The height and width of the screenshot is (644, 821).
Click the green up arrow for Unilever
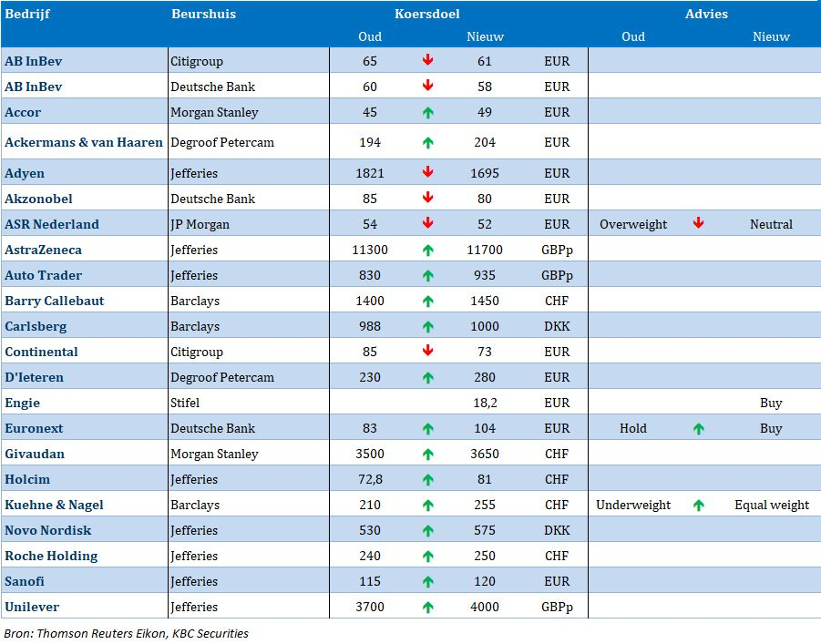tap(427, 607)
